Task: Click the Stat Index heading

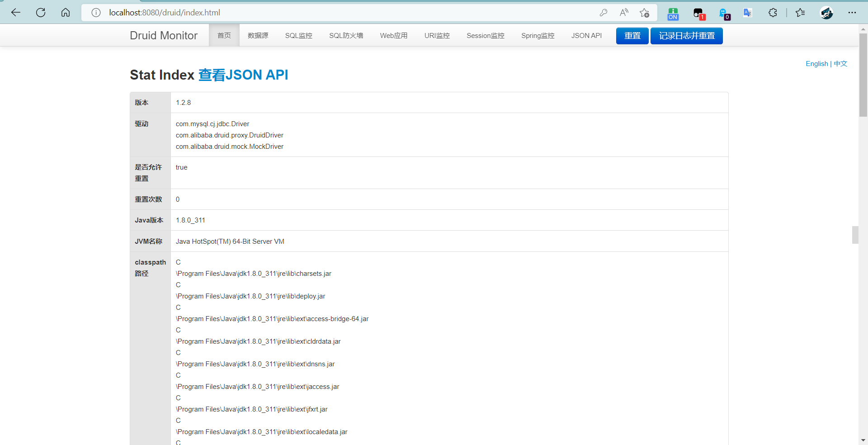Action: (162, 75)
